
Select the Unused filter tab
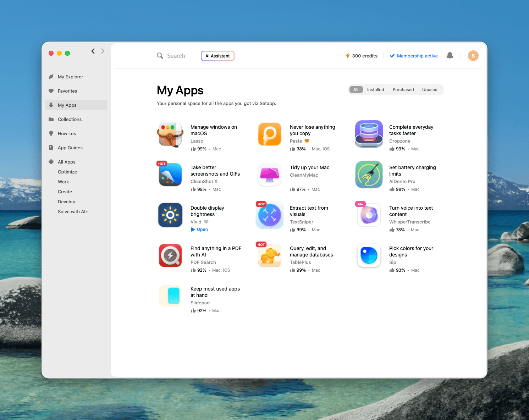point(430,90)
